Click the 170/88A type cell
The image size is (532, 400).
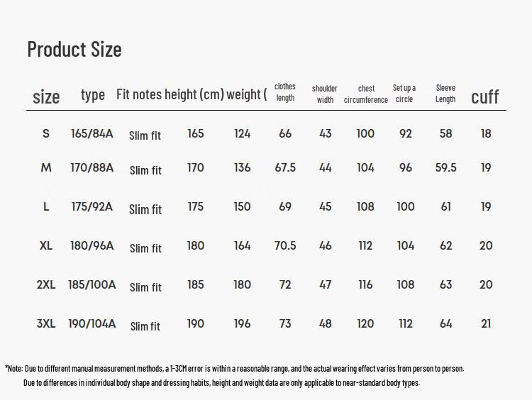(92, 168)
